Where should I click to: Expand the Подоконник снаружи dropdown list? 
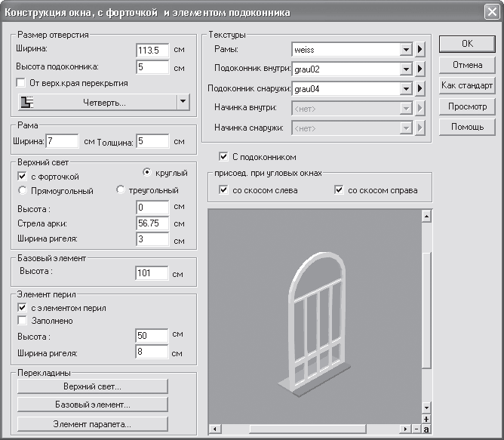pos(406,88)
